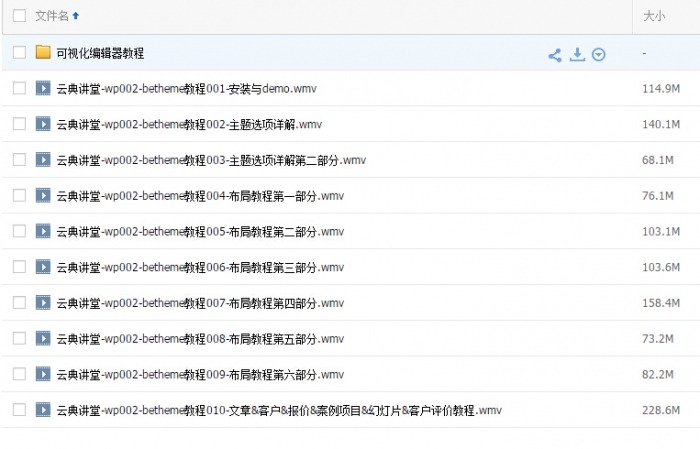Viewport: 700px width, 449px height.
Task: Click the blue sort arrow next to 文件名
Action: (76, 16)
